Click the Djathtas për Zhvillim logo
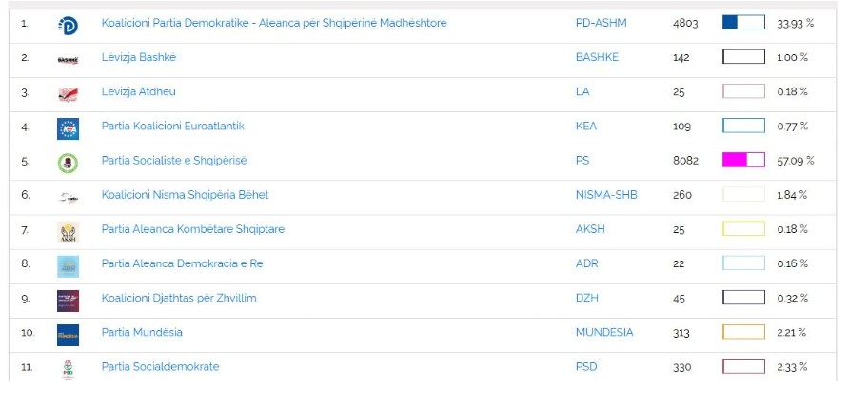This screenshot has width=868, height=409. [68, 300]
